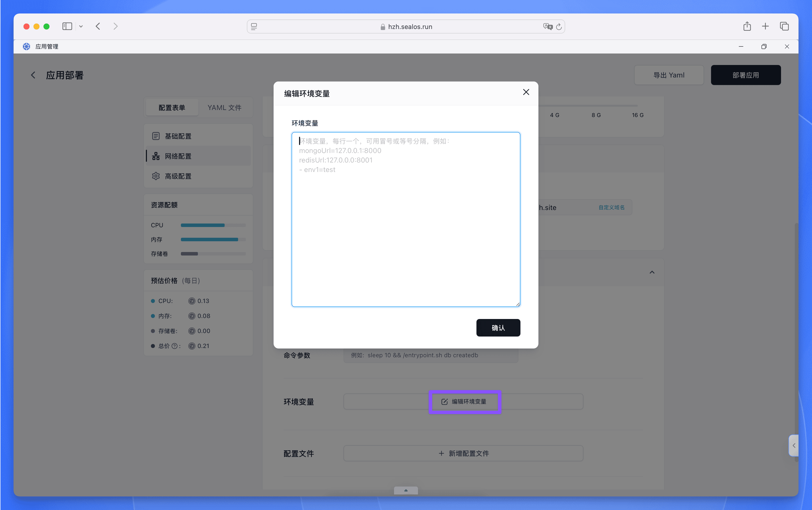This screenshot has width=812, height=510.
Task: Go back using the 应用部署 back arrow
Action: [x=33, y=75]
